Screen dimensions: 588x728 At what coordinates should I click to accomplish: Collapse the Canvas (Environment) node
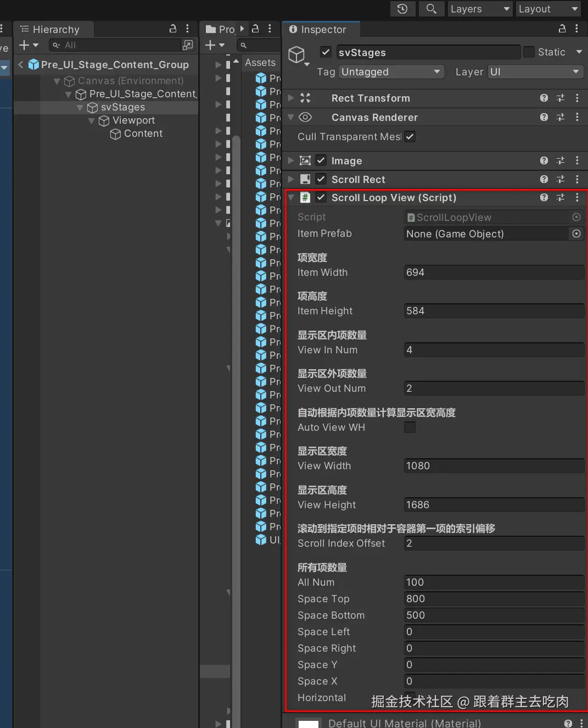click(57, 81)
